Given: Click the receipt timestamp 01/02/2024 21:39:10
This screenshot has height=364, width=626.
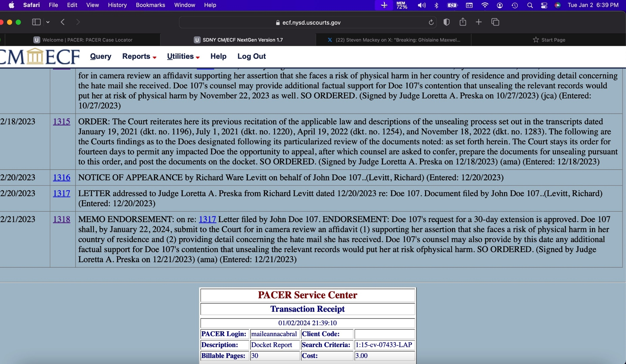Looking at the screenshot, I should tap(307, 323).
